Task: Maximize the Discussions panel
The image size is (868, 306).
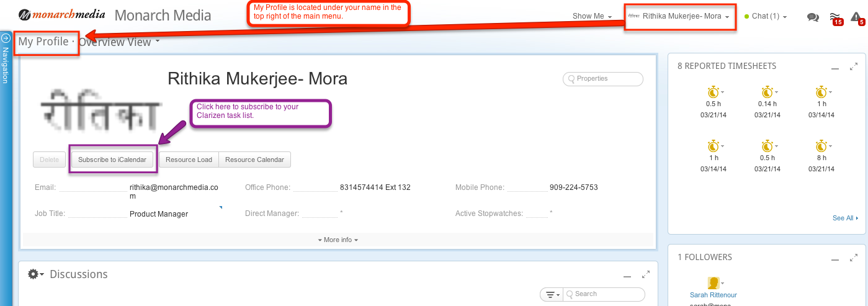Action: pyautogui.click(x=646, y=274)
